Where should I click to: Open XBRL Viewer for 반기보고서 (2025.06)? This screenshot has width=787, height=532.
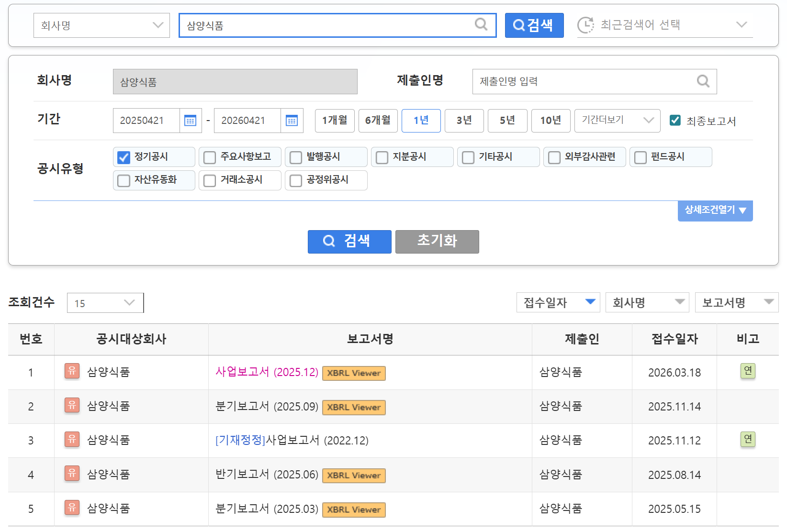pos(354,476)
